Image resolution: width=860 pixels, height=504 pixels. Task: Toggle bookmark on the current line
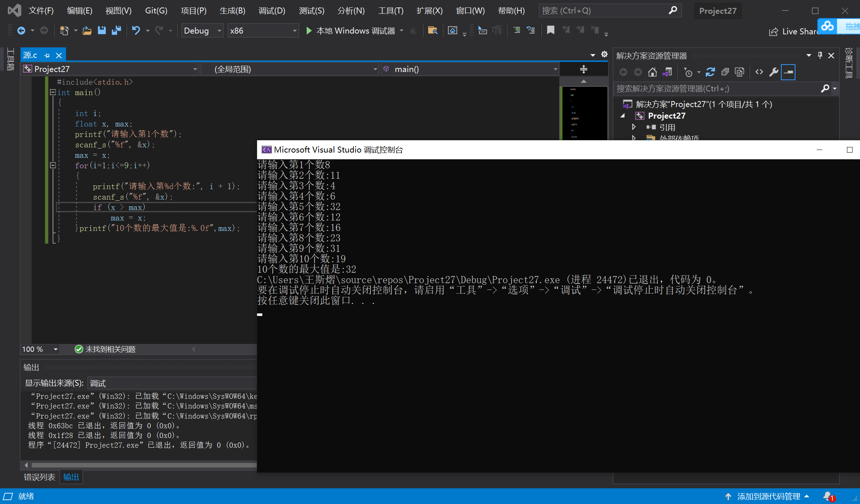(550, 31)
